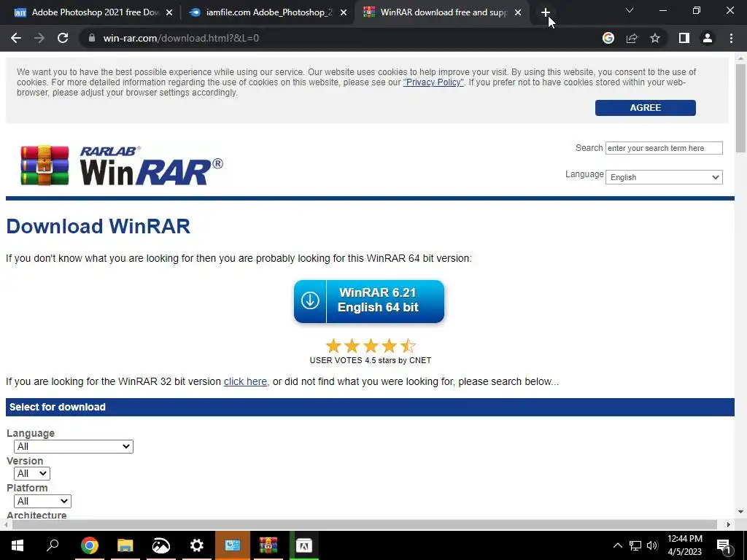This screenshot has width=747, height=560.
Task: Click the RARLAB WinRAR logo
Action: pos(122,166)
